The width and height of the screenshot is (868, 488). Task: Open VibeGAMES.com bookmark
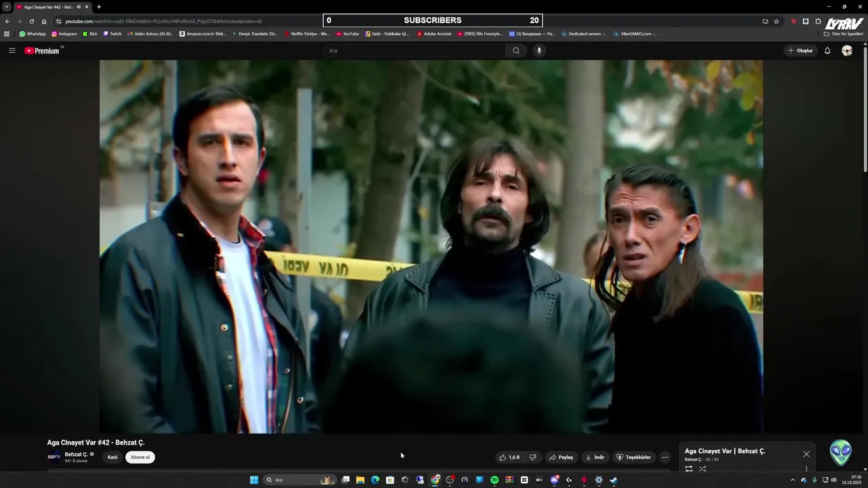pos(635,34)
